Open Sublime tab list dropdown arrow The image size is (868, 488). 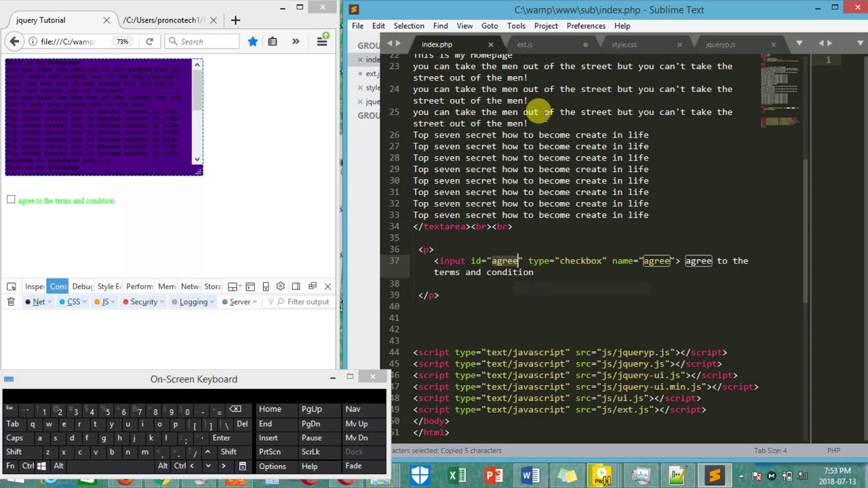click(x=799, y=43)
